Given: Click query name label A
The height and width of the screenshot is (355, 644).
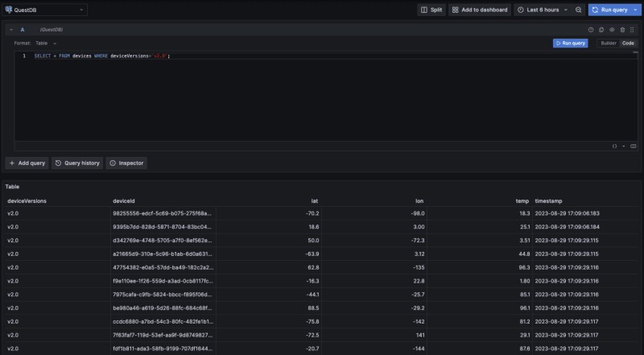Looking at the screenshot, I should coord(23,30).
